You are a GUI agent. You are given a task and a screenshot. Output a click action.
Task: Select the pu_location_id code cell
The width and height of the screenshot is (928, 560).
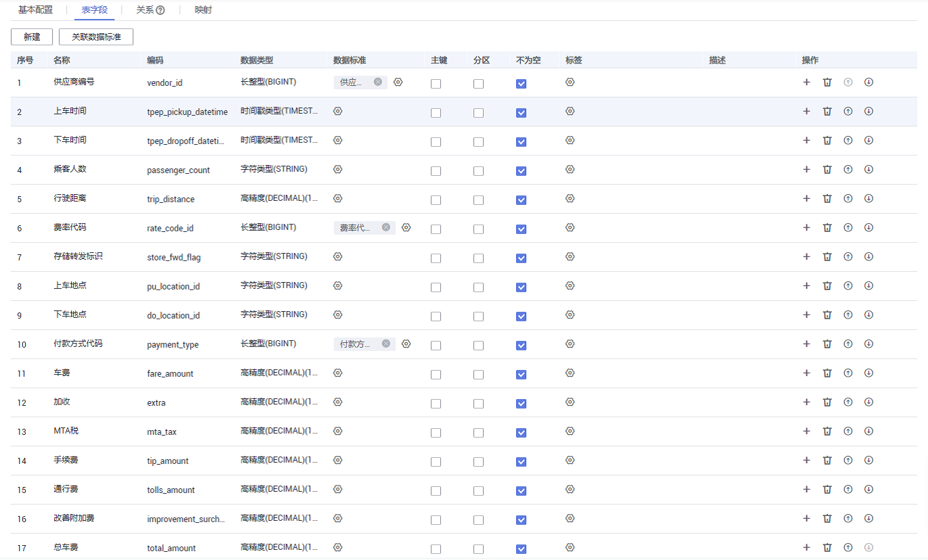click(173, 287)
